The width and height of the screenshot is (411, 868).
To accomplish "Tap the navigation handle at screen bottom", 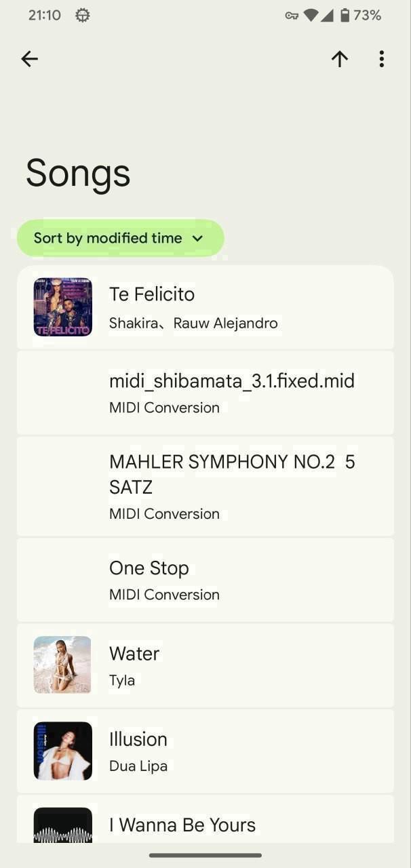I will [205, 855].
